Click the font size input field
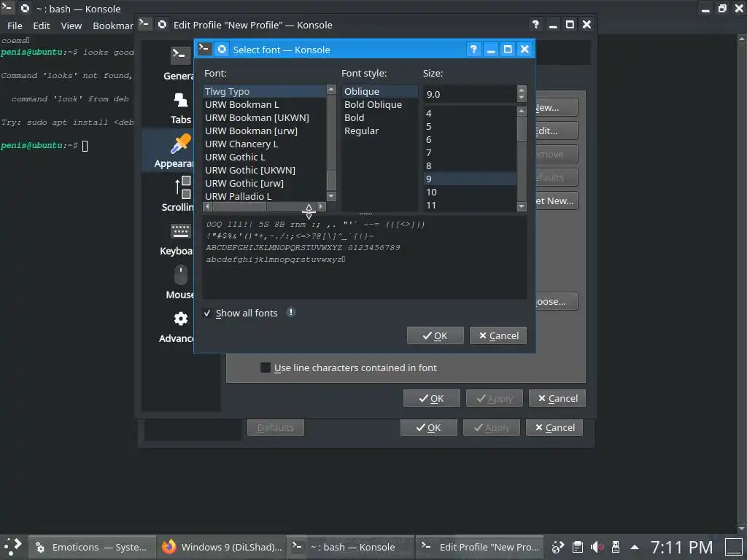This screenshot has width=747, height=560. coord(470,94)
